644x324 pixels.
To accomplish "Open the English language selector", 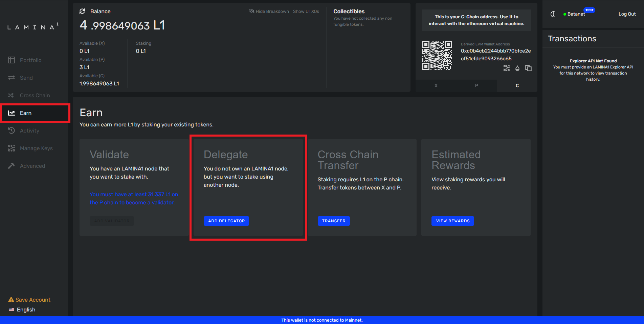I will tap(26, 310).
